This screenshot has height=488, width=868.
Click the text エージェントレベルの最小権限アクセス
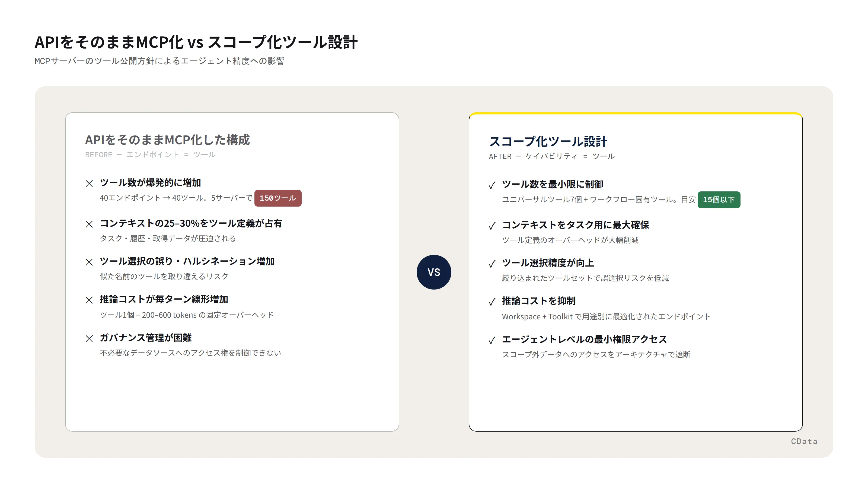pyautogui.click(x=585, y=339)
